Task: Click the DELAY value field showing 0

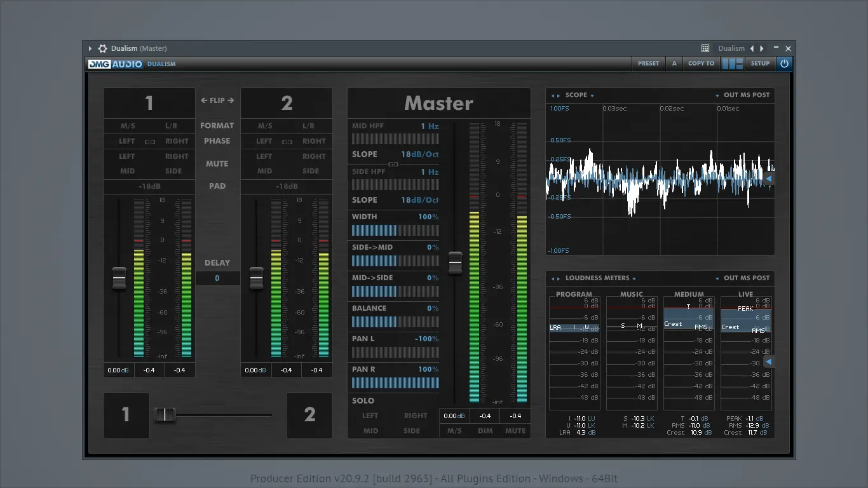Action: pos(217,278)
